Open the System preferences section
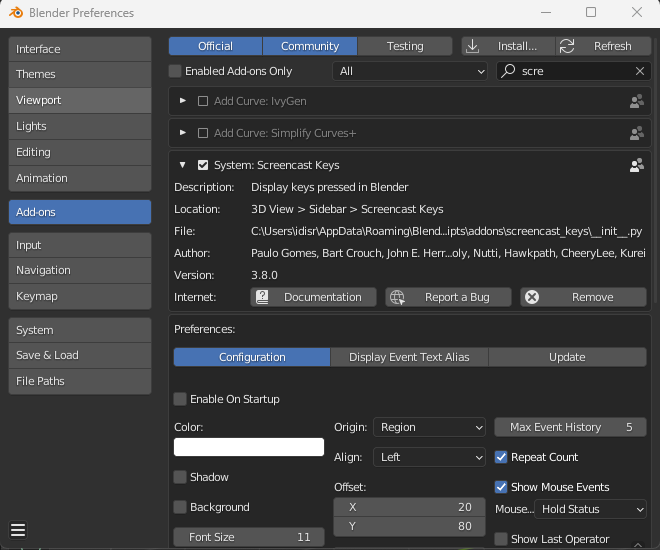The width and height of the screenshot is (660, 550). (80, 330)
